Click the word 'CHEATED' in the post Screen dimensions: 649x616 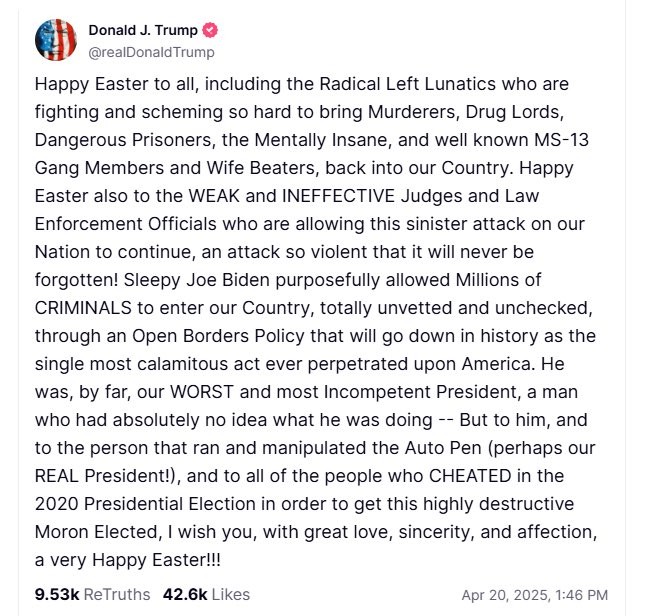point(470,476)
